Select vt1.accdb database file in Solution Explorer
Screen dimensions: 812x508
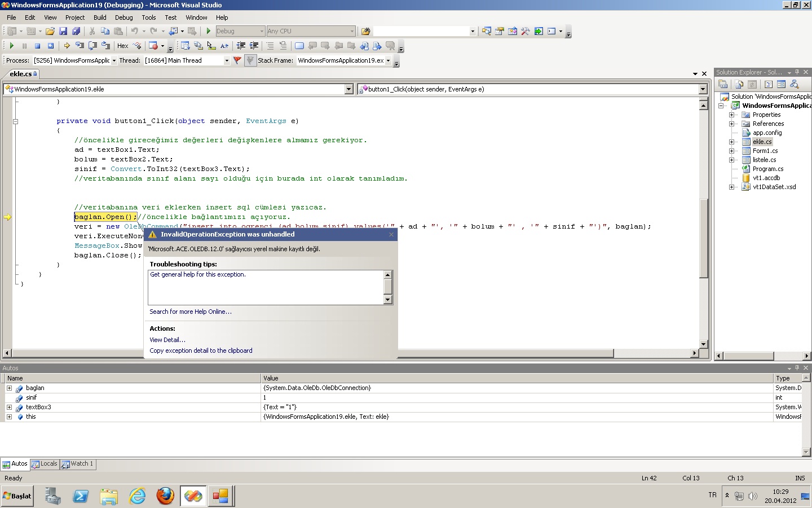766,178
